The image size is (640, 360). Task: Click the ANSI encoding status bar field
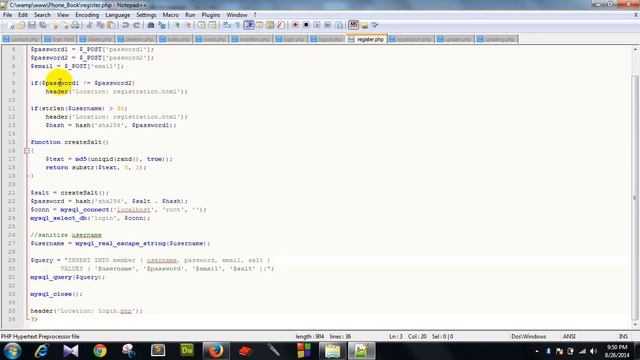coord(569,336)
